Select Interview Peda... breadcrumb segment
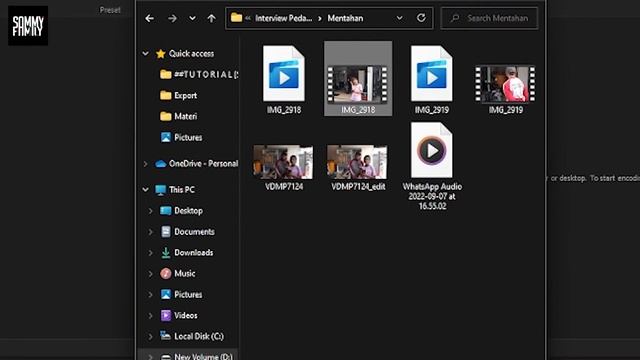Screen dimensions: 640x360 [x=284, y=18]
